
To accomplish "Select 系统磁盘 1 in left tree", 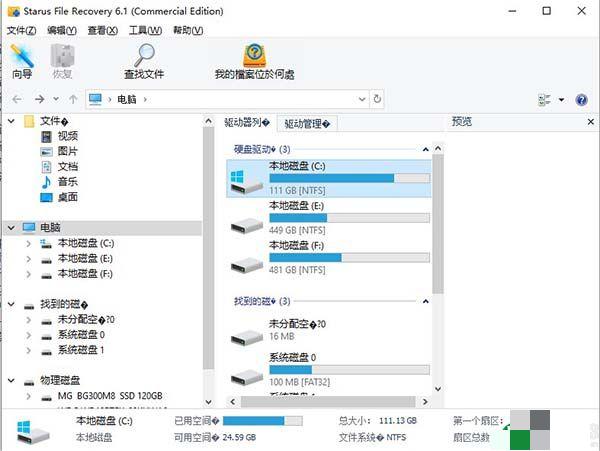I will [x=81, y=350].
